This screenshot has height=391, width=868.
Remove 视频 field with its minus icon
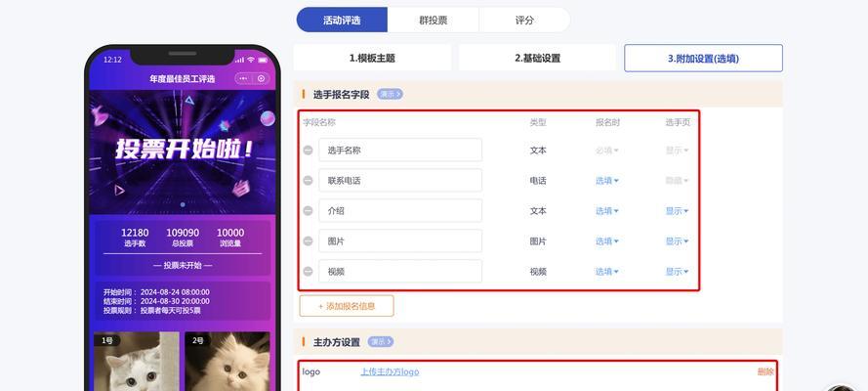point(308,272)
